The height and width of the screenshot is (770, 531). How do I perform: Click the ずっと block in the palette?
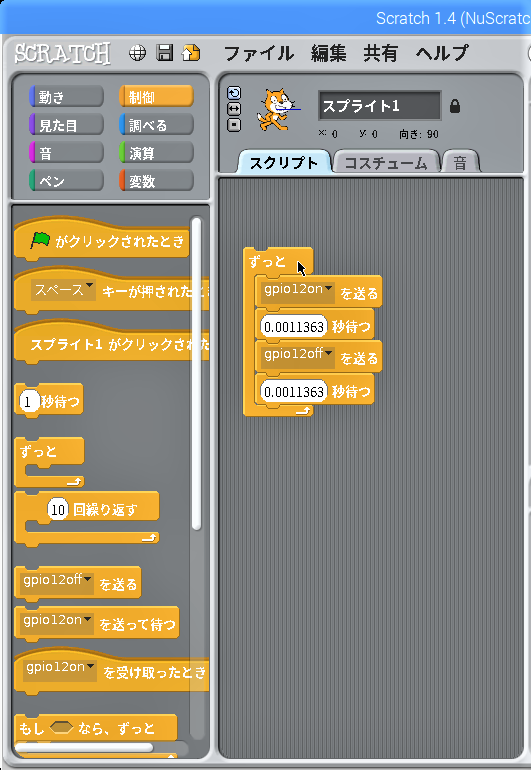click(49, 462)
